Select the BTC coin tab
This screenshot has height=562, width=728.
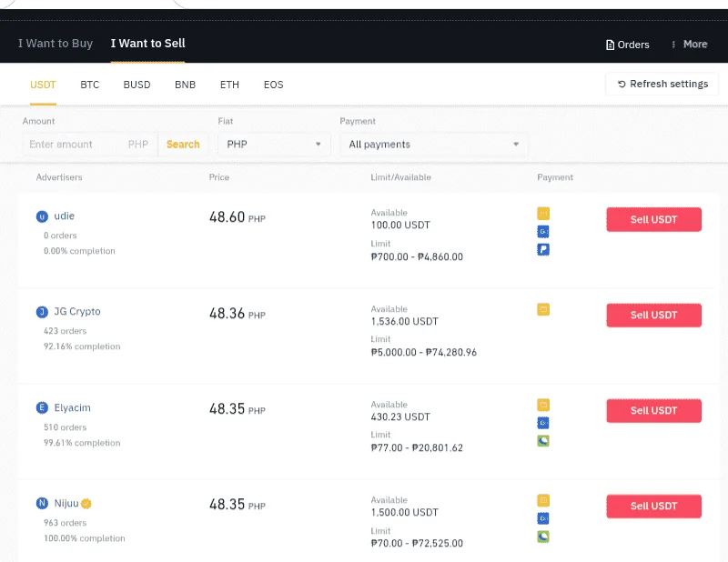coord(89,85)
